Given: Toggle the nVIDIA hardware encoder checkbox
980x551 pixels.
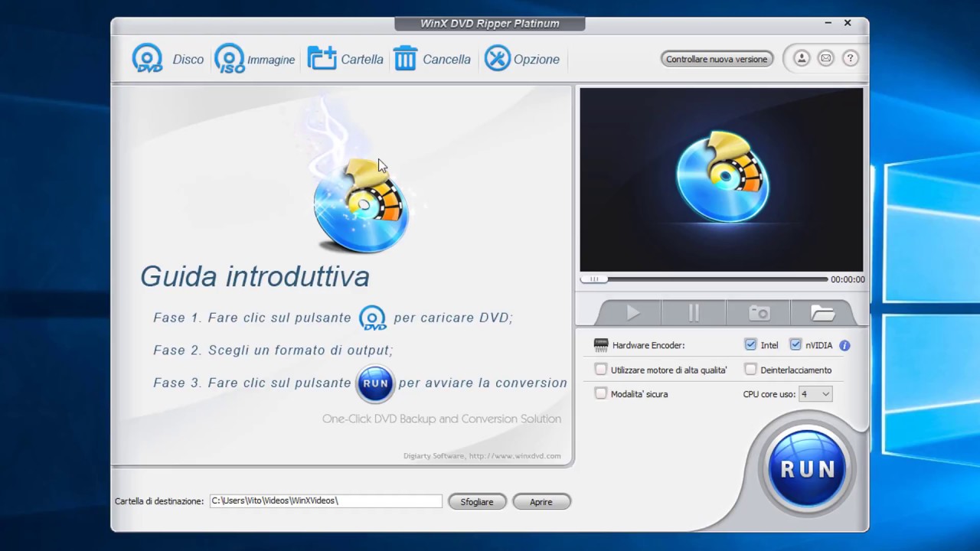Looking at the screenshot, I should [795, 345].
